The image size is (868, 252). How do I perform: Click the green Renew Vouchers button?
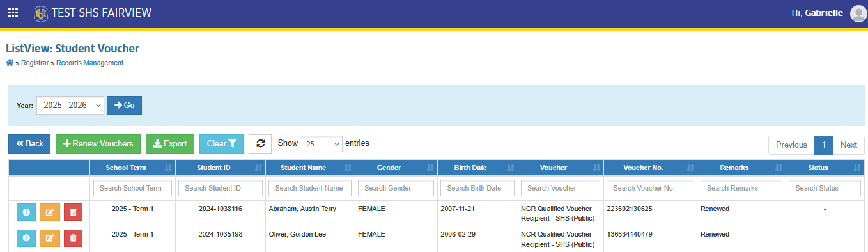pyautogui.click(x=98, y=144)
